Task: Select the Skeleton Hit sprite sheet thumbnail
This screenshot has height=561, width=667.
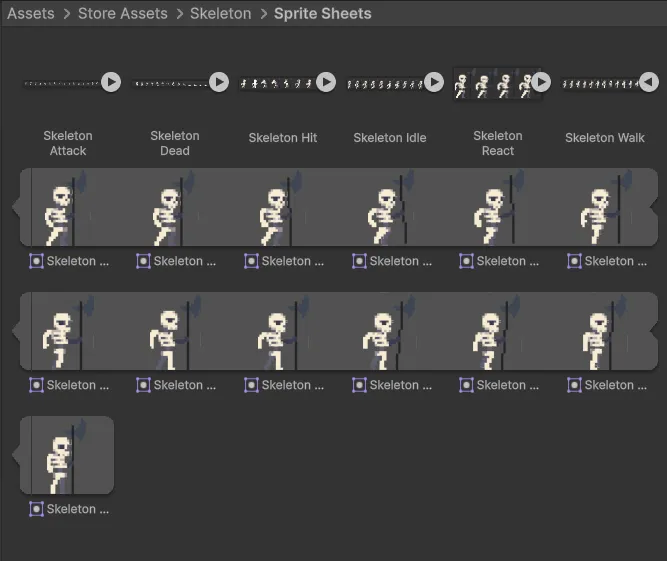Action: pyautogui.click(x=277, y=83)
